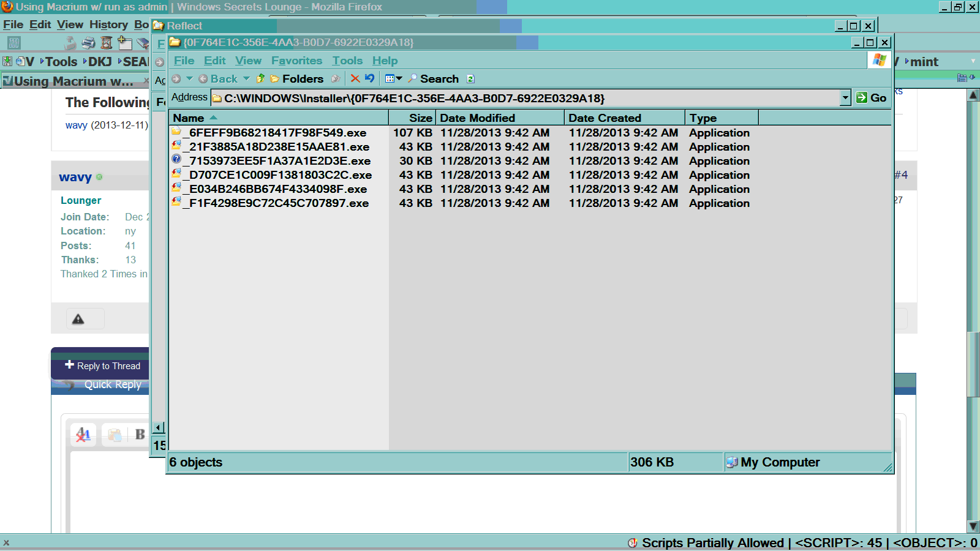This screenshot has height=551, width=980.
Task: Click the red X Delete icon
Action: tap(355, 78)
